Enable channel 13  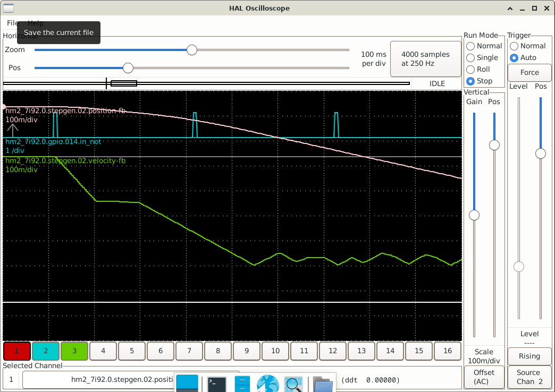(361, 351)
